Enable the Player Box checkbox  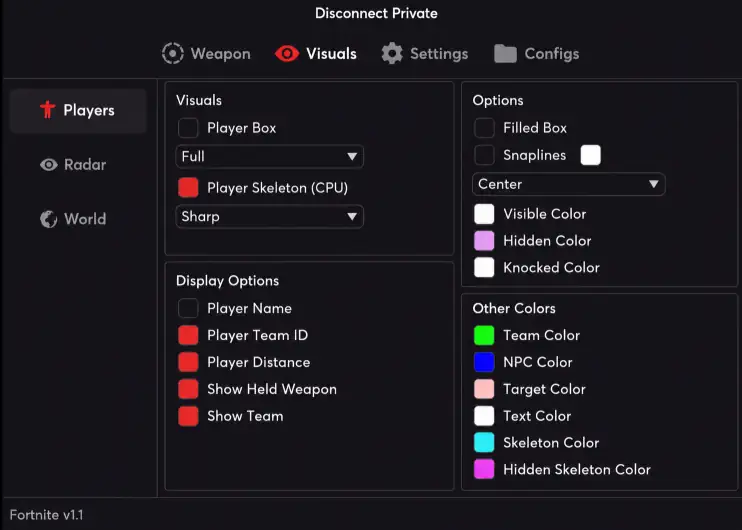(x=188, y=128)
